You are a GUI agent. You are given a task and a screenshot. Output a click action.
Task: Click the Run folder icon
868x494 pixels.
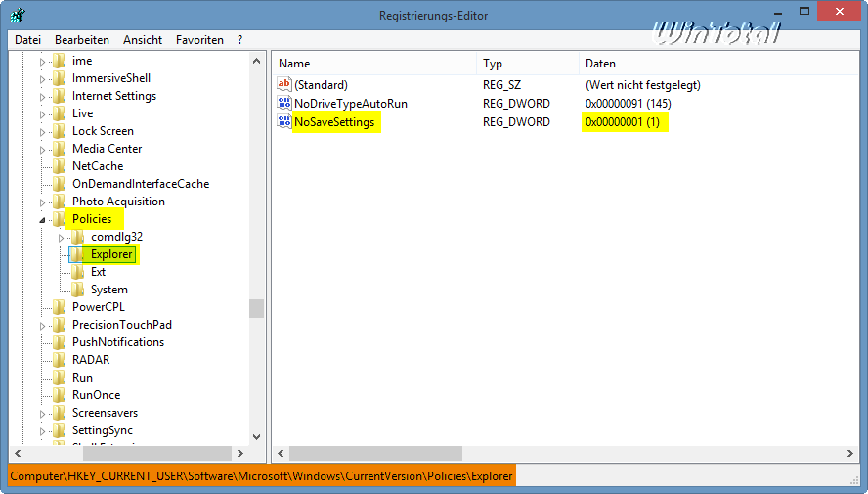60,378
